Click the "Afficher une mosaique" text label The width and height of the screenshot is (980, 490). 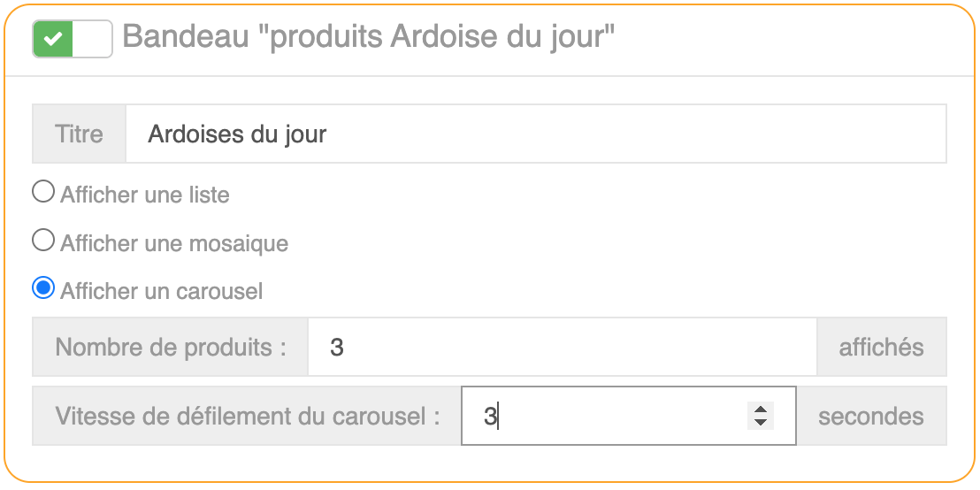click(174, 242)
